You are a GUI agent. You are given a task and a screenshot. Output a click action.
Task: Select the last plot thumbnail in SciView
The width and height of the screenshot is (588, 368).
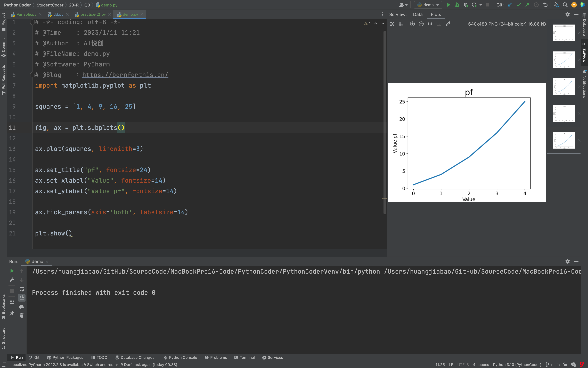564,140
